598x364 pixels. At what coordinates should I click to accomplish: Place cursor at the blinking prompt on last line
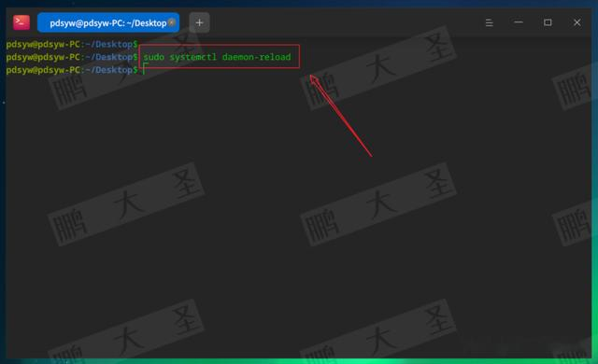click(x=145, y=70)
